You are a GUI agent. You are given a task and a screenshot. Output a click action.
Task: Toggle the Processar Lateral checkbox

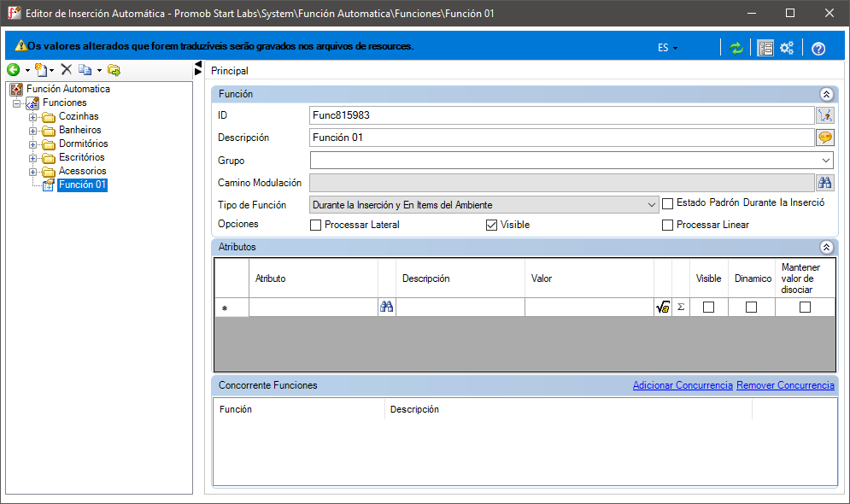(315, 225)
